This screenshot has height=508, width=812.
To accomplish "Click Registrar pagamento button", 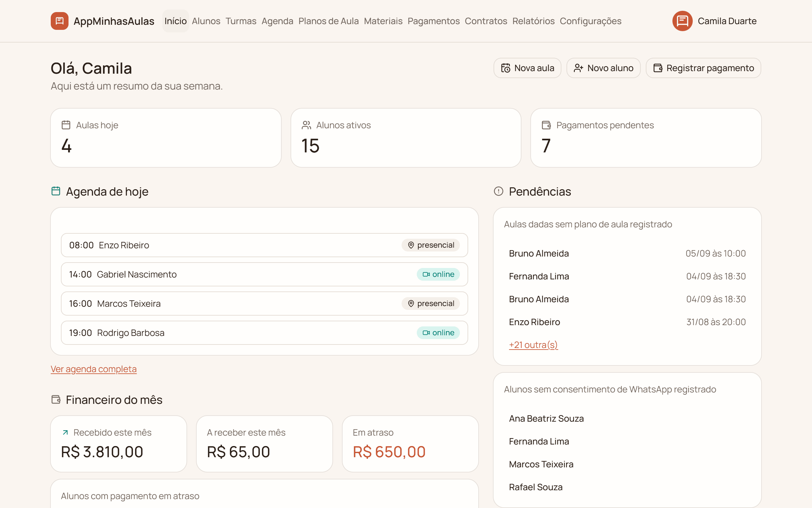I will tap(703, 68).
